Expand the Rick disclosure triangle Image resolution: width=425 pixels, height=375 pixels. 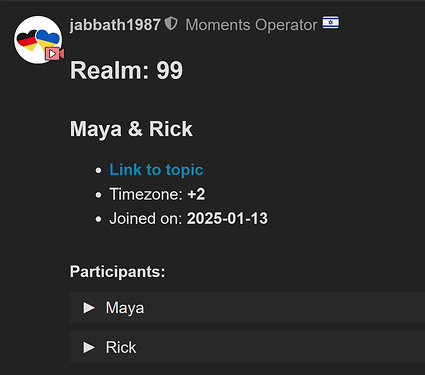(x=89, y=347)
